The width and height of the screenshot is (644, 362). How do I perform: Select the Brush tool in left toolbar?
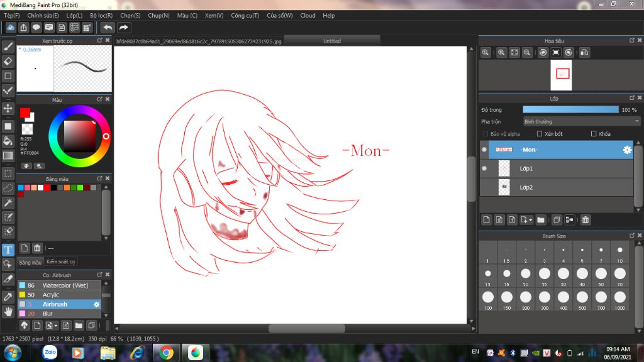8,47
